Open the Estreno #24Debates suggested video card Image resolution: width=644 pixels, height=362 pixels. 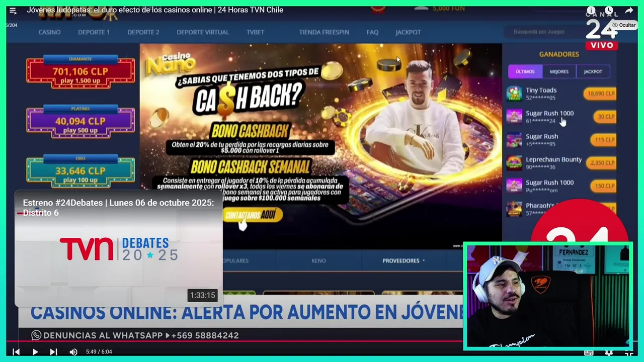pos(119,248)
